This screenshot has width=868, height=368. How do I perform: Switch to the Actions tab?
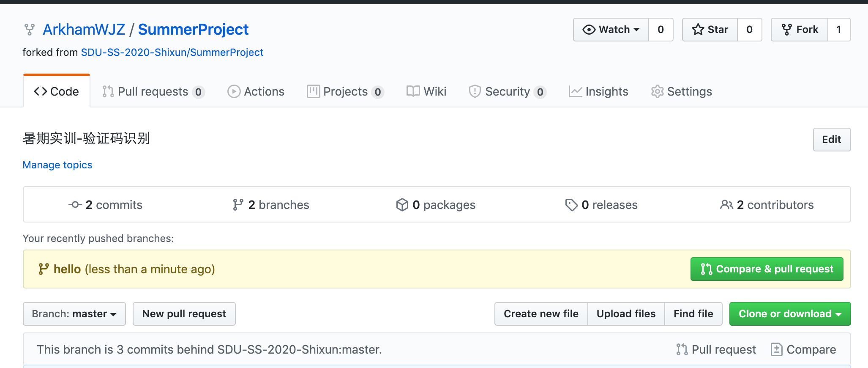pos(256,91)
